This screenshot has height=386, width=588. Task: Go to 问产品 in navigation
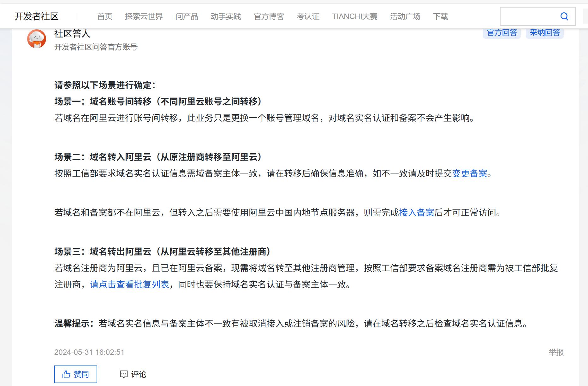coord(187,16)
